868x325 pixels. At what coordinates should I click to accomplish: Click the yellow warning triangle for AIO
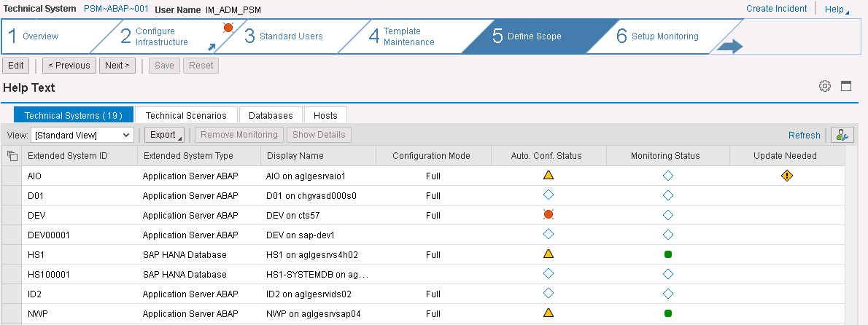pos(549,176)
